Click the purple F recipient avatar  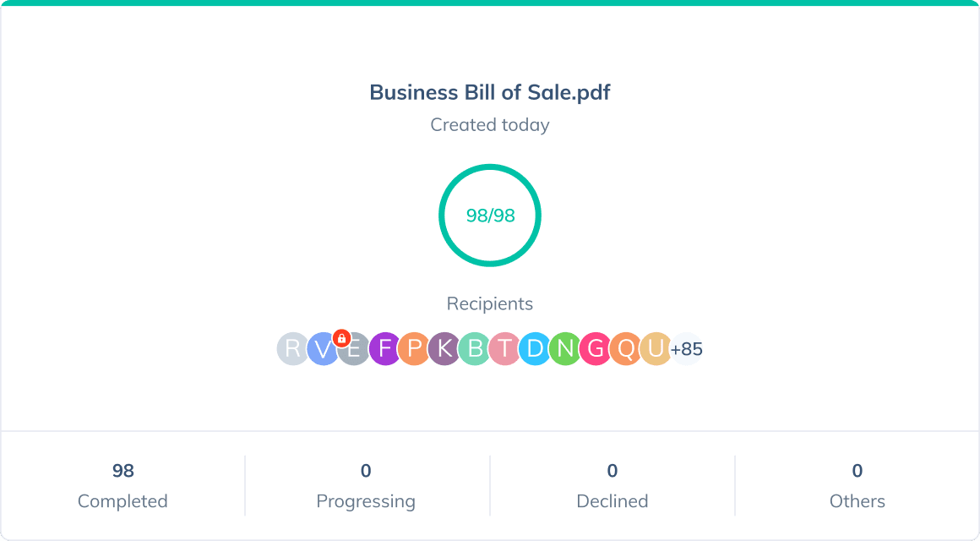[x=385, y=348]
